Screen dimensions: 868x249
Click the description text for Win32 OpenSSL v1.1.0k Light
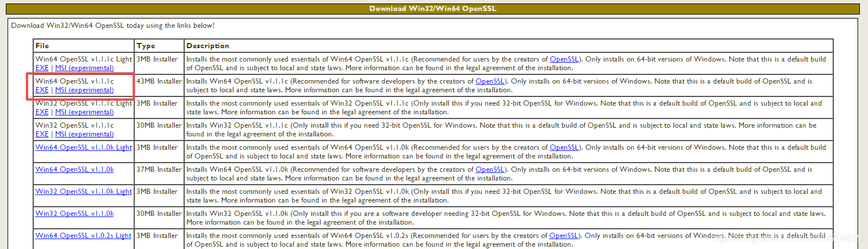coord(505,196)
